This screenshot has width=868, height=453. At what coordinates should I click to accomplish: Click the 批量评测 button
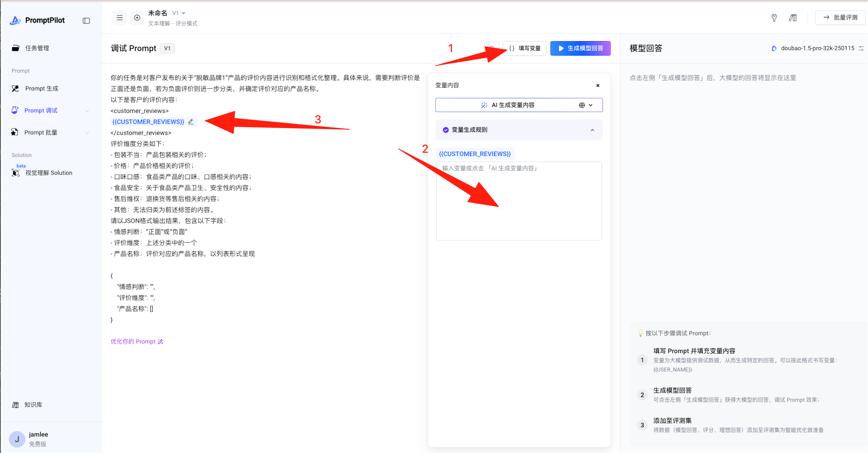point(840,17)
